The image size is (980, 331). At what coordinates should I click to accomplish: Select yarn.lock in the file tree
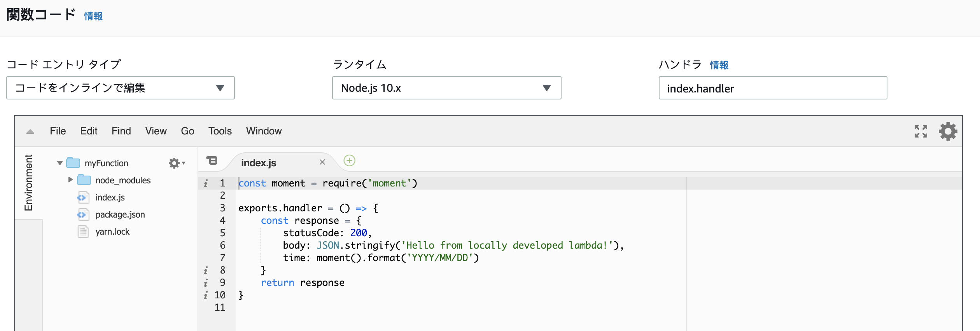click(x=112, y=232)
